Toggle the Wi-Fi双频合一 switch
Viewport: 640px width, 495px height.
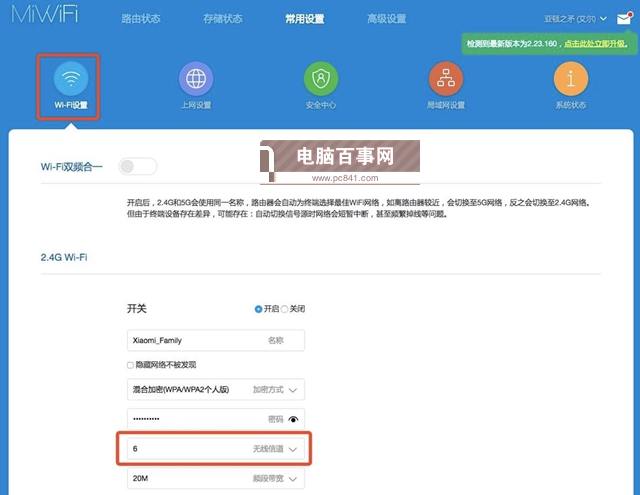tap(137, 166)
